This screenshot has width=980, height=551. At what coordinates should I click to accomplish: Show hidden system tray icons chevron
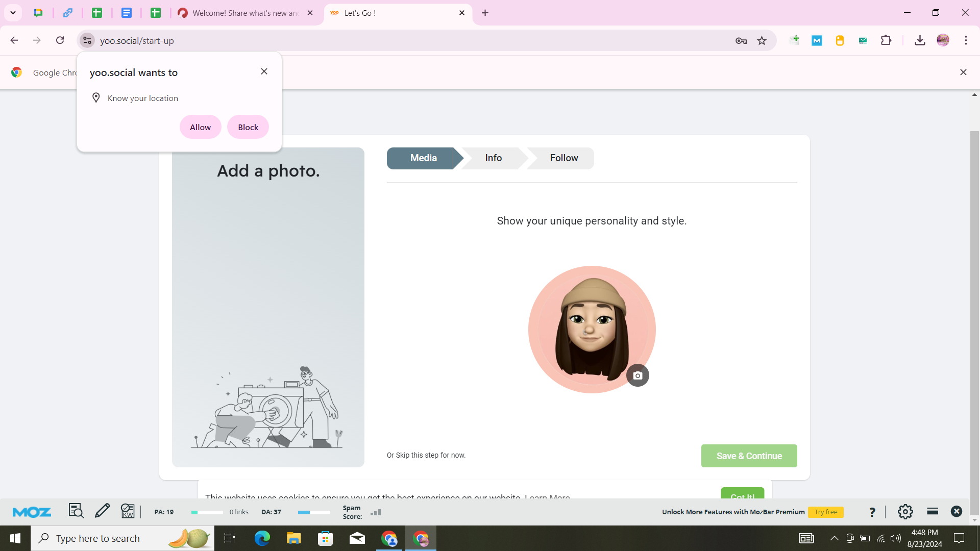tap(834, 538)
